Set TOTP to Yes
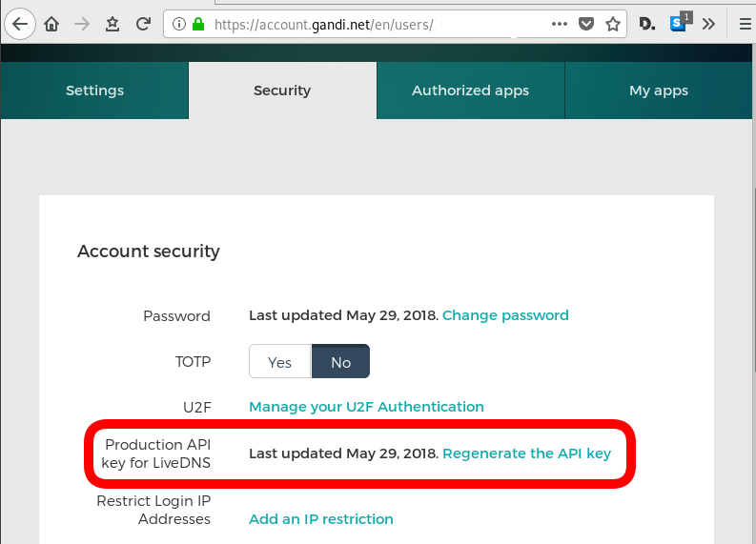The height and width of the screenshot is (544, 756). [x=279, y=362]
